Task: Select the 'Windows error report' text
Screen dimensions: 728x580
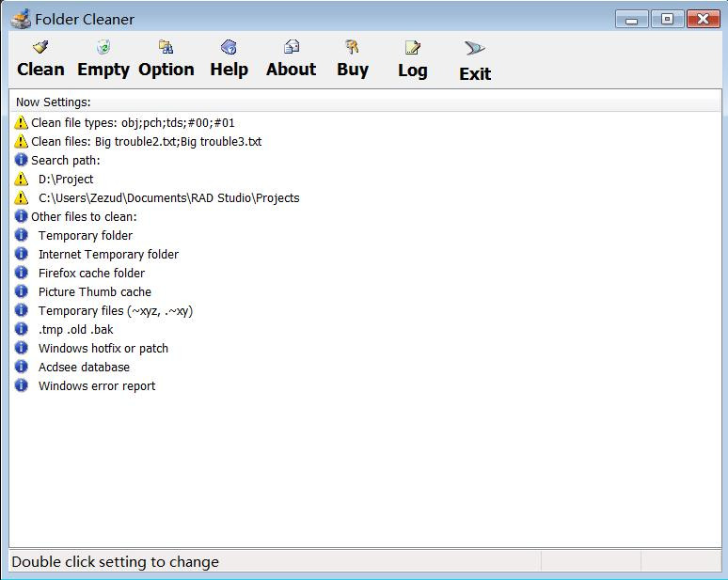Action: [97, 386]
